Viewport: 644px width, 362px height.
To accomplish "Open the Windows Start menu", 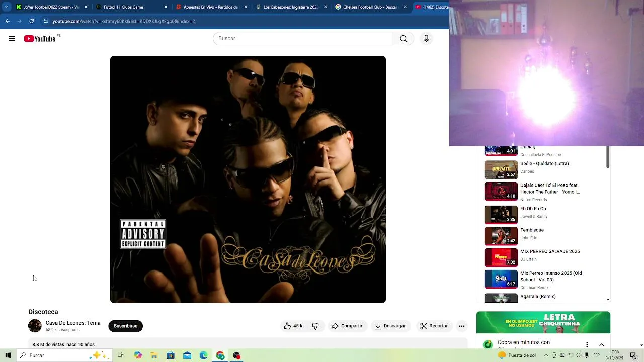I will (x=8, y=355).
